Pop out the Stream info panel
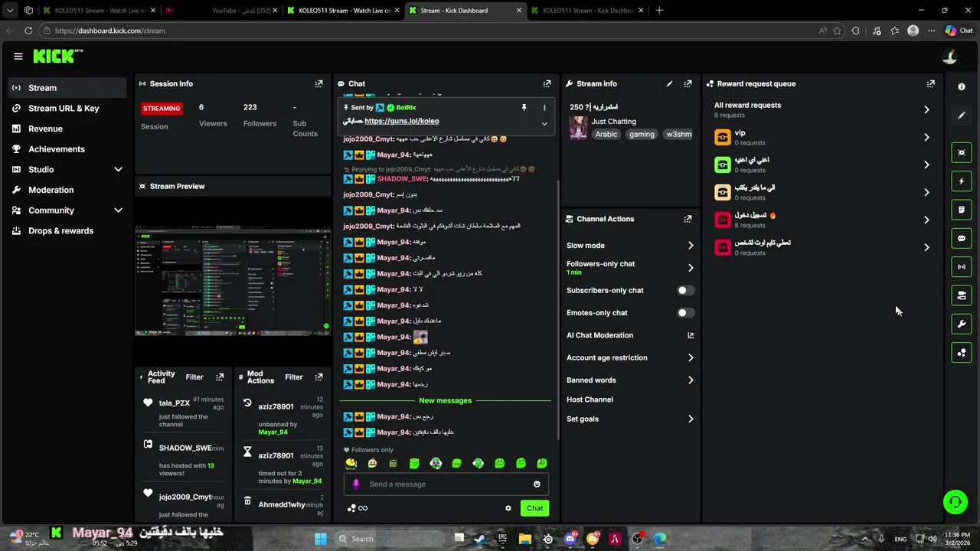Viewport: 980px width, 551px height. 688,83
